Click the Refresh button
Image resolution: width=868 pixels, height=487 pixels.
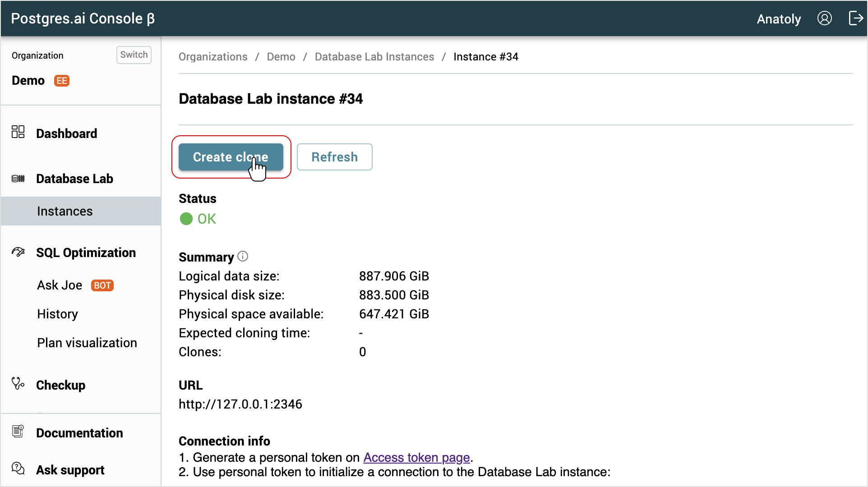coord(335,157)
